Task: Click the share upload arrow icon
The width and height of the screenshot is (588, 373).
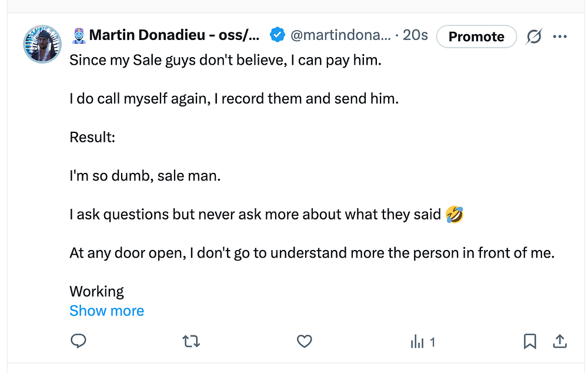Action: (x=560, y=341)
